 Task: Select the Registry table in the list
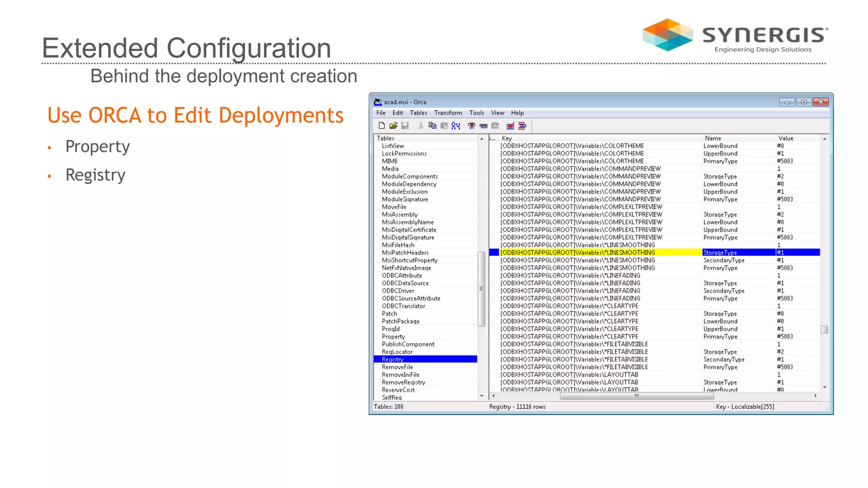coord(426,359)
